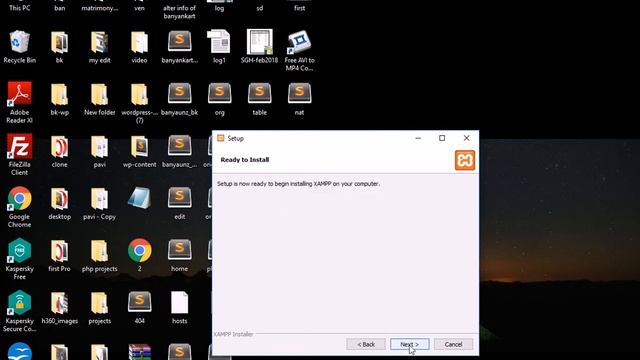Select the Kaspersky Secure Connection shortcut
640x360 pixels.
19,303
